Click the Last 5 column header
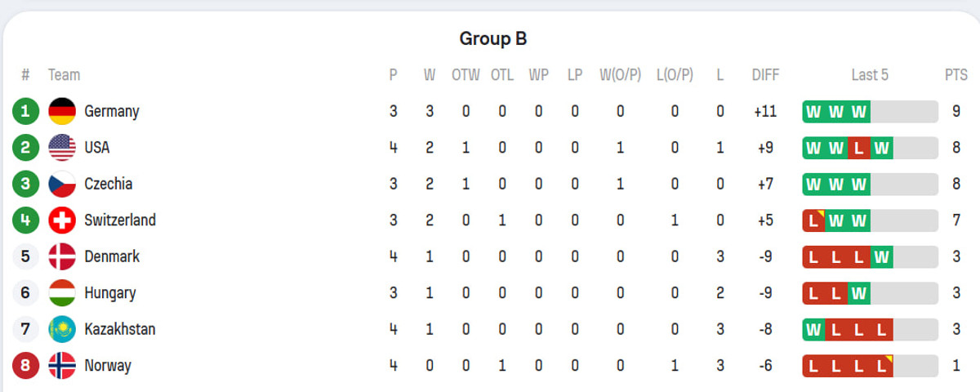Screen dimensions: 980x392 pyautogui.click(x=870, y=75)
